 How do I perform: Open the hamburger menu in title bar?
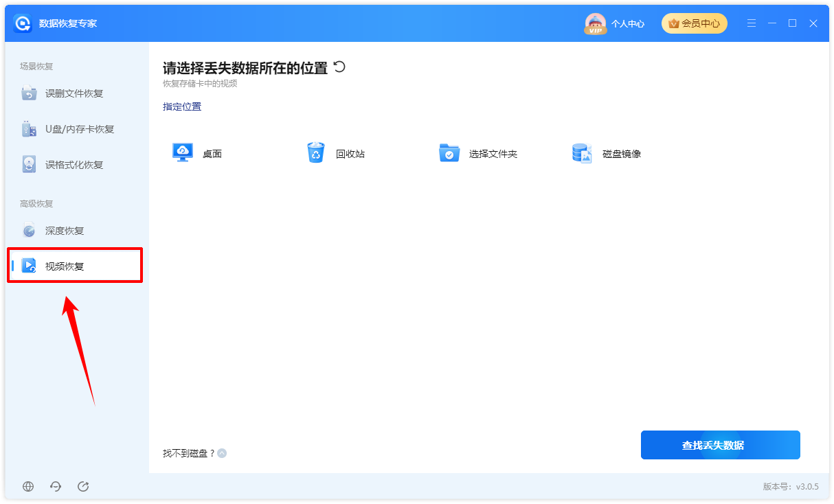tap(752, 23)
